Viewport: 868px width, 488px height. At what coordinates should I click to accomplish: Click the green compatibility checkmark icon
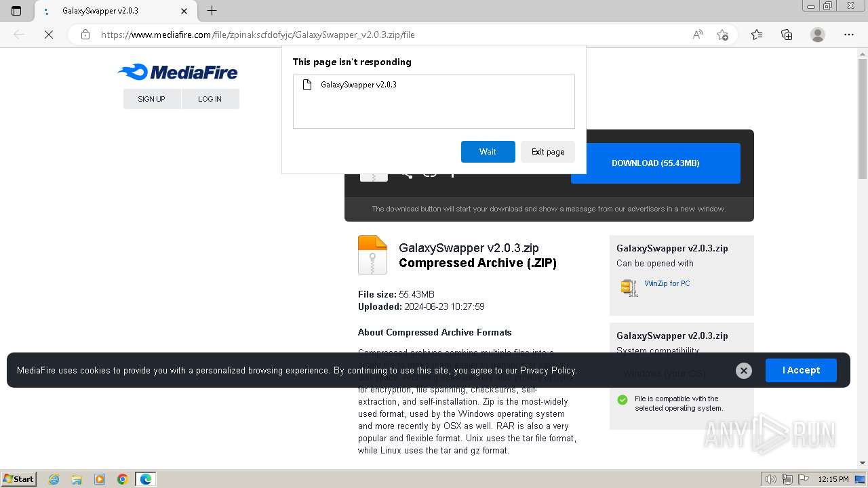tap(623, 400)
